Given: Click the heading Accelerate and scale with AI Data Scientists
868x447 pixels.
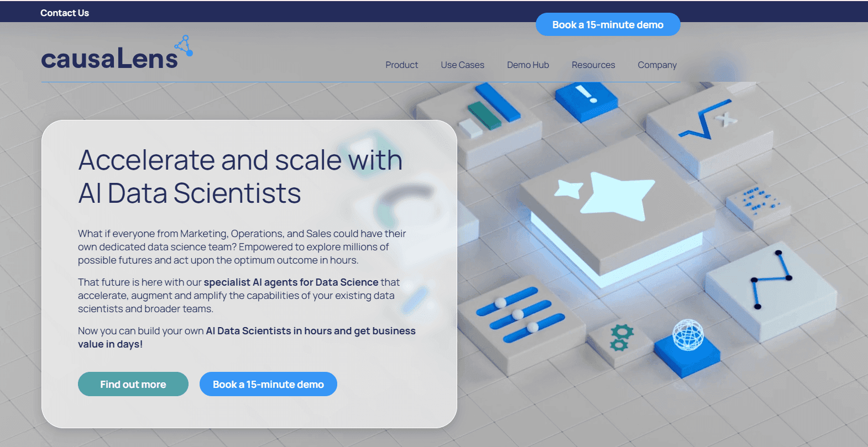Looking at the screenshot, I should (x=240, y=177).
